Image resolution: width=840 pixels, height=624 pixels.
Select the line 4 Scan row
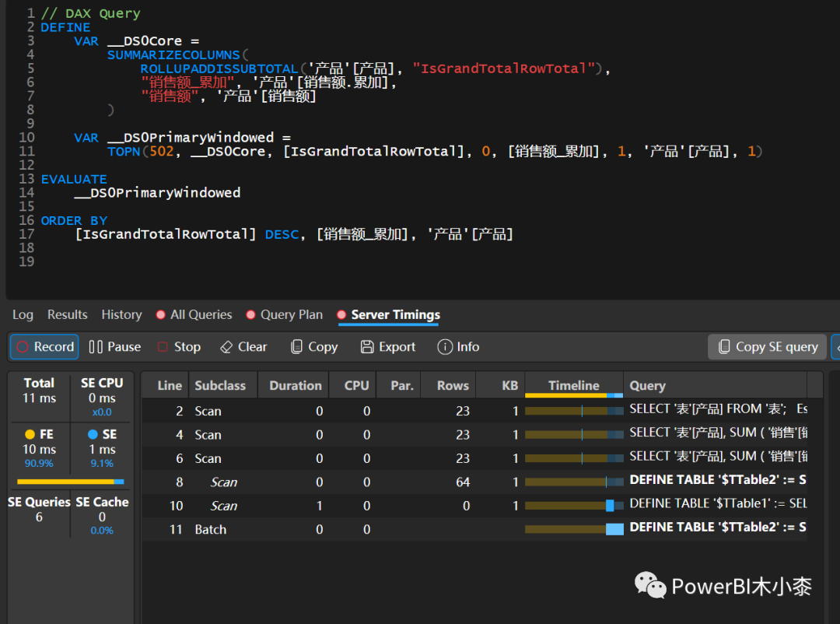[474, 435]
